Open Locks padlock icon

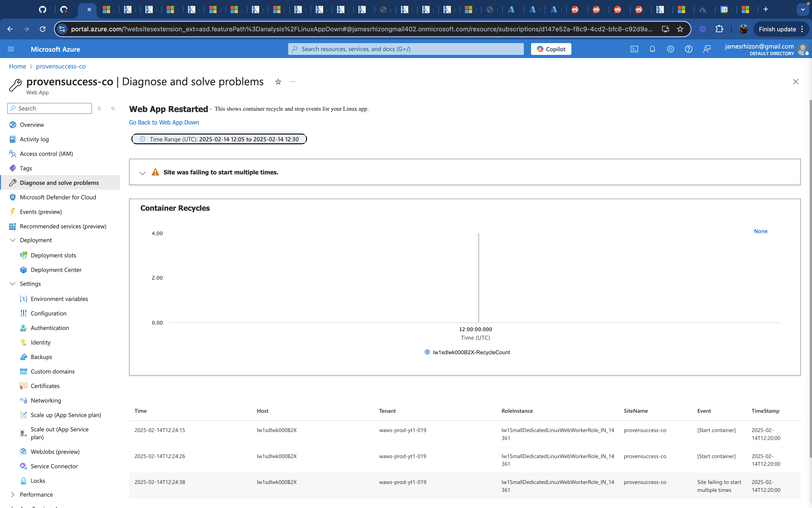(24, 481)
